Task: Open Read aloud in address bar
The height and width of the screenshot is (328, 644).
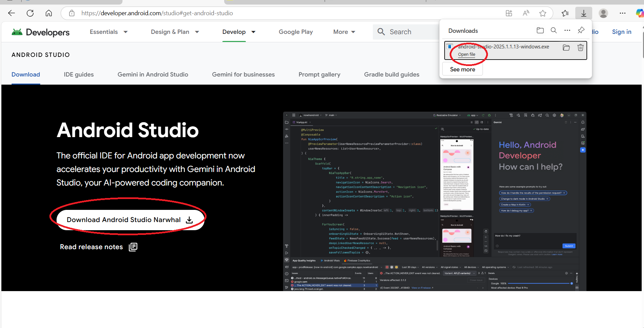Action: 526,13
